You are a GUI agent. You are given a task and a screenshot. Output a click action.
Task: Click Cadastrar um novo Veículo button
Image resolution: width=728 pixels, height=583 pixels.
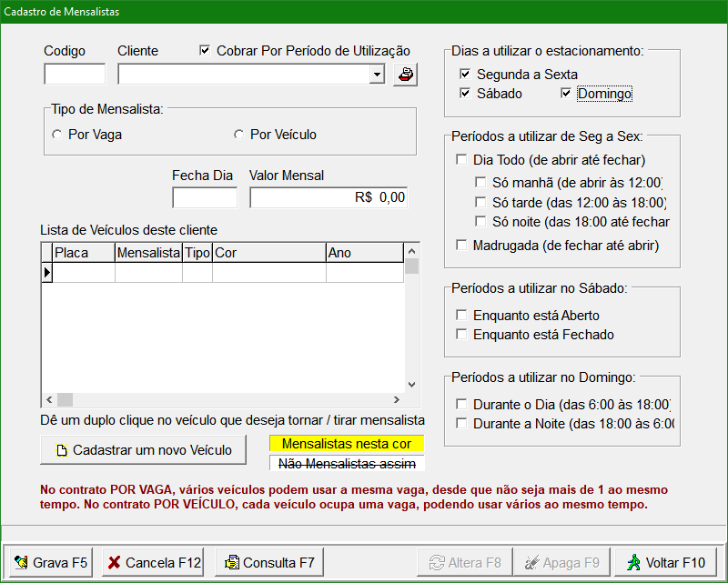click(x=143, y=450)
